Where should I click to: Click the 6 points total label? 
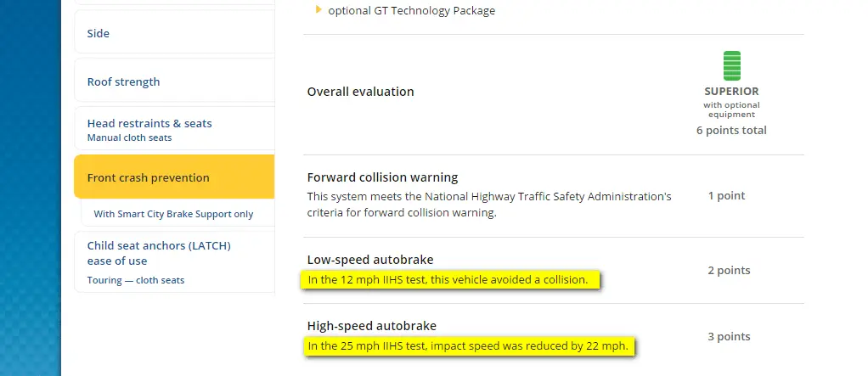(x=731, y=131)
